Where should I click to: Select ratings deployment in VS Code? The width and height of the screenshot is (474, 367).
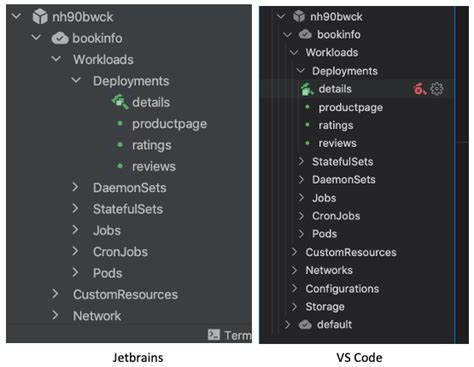click(x=336, y=125)
